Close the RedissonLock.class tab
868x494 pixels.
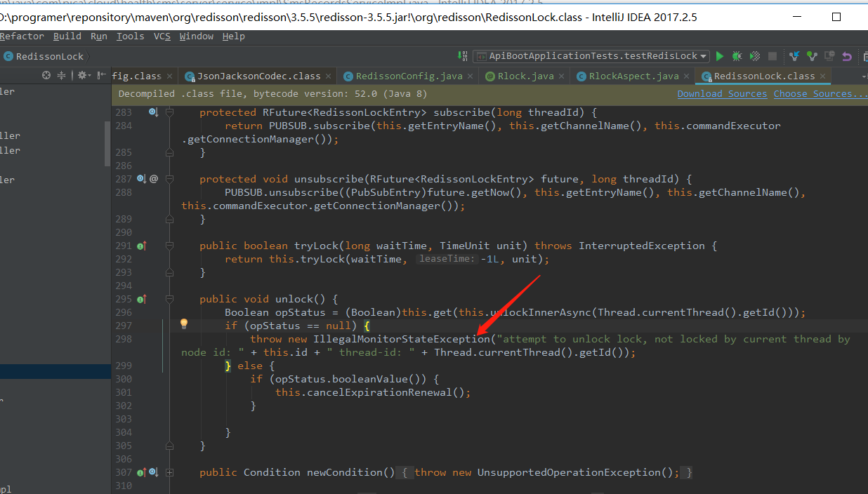tap(822, 76)
